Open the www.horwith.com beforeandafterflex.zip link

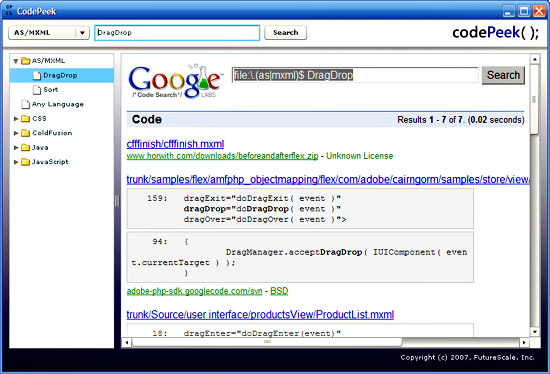point(222,156)
